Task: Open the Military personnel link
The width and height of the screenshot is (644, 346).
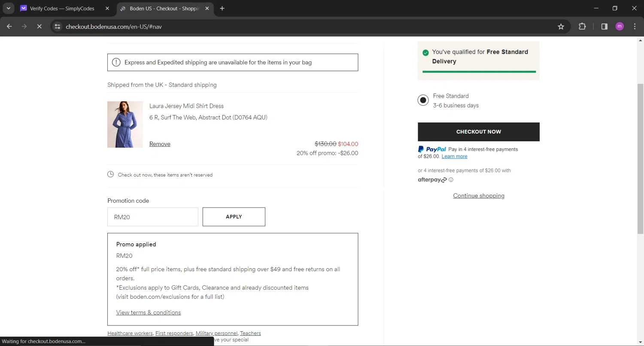Action: click(x=216, y=333)
